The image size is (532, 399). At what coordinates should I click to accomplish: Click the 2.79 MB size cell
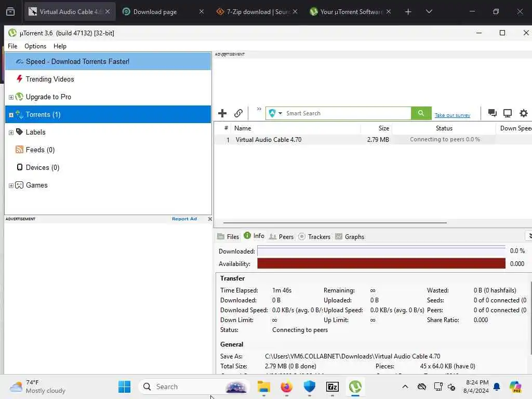[378, 139]
